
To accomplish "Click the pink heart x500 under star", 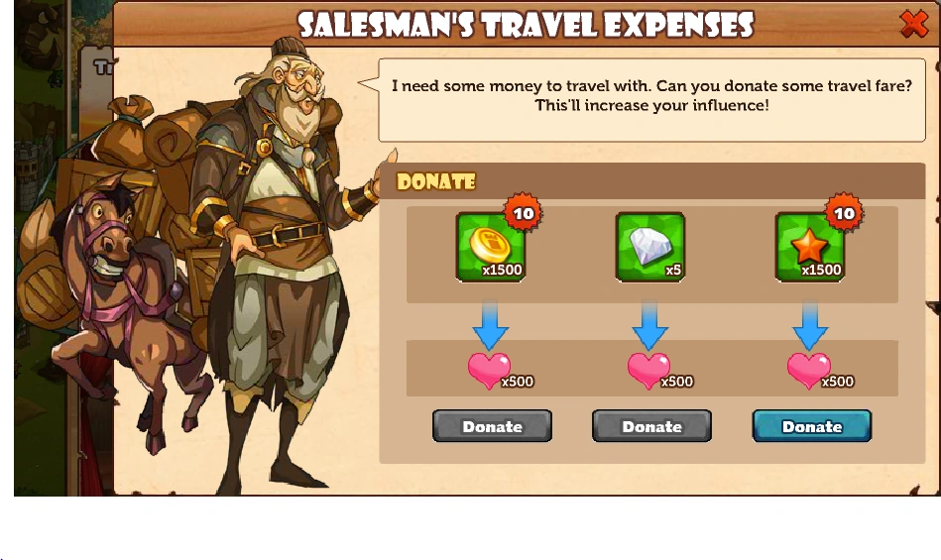I will coord(820,371).
